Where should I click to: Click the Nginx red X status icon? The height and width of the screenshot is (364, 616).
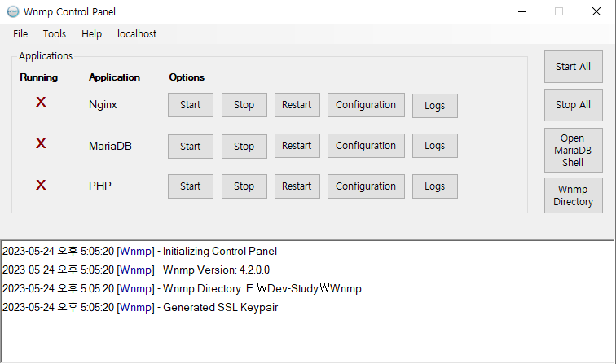point(41,102)
